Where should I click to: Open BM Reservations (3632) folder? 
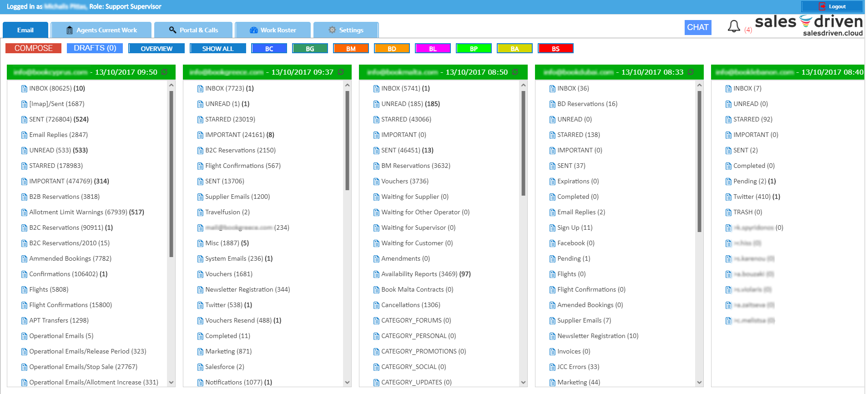pyautogui.click(x=416, y=166)
